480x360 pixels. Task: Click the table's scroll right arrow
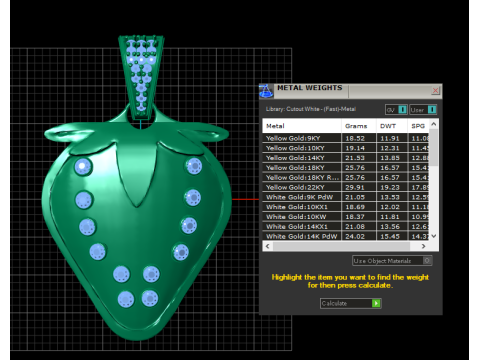[x=423, y=246]
